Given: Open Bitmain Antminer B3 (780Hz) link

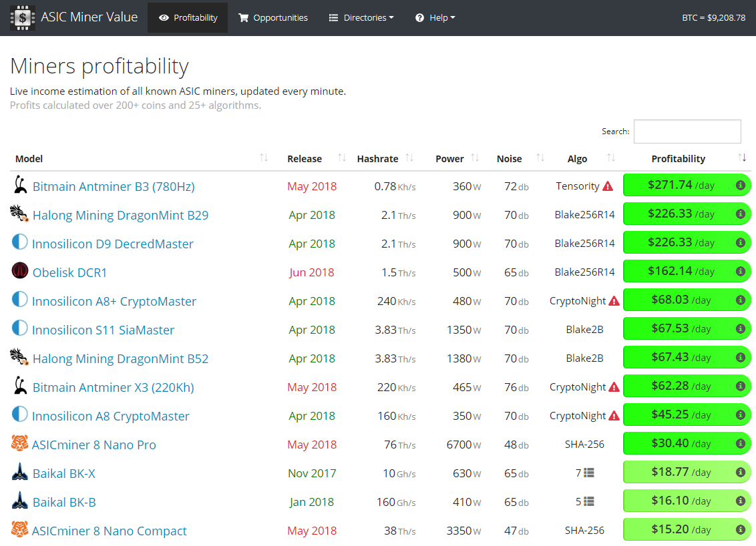Looking at the screenshot, I should (x=114, y=186).
